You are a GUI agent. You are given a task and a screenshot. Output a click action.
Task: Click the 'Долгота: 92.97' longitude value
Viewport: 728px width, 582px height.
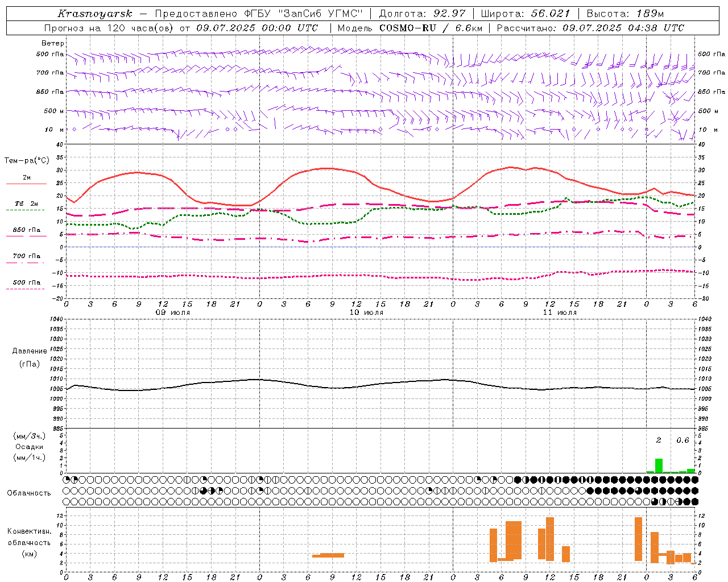(422, 14)
